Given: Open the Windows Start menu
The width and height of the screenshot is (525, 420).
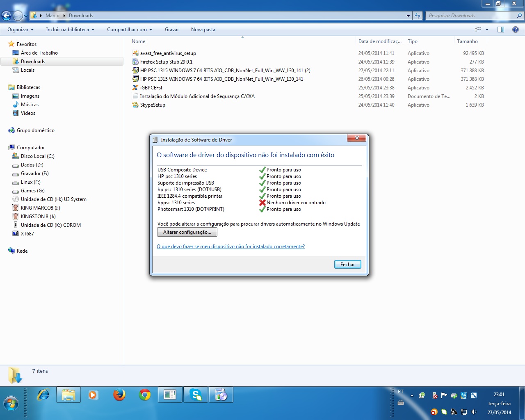Looking at the screenshot, I should point(11,403).
